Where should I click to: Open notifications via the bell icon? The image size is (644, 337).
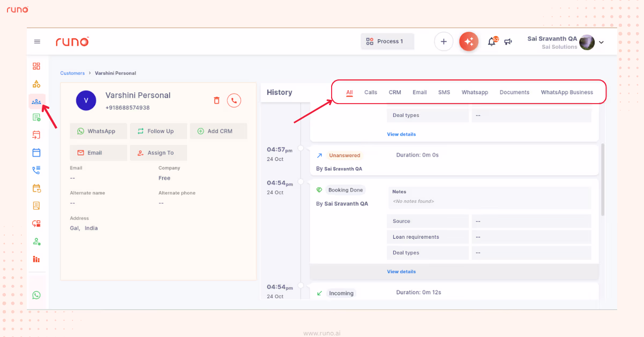click(x=492, y=41)
